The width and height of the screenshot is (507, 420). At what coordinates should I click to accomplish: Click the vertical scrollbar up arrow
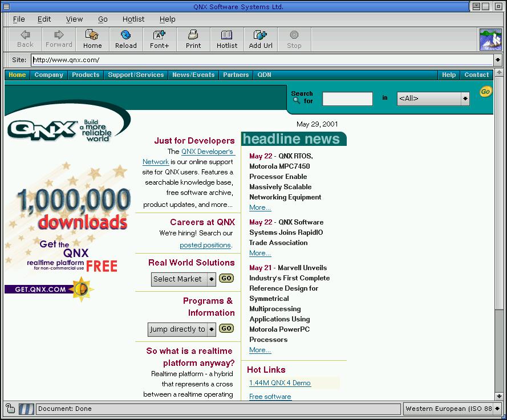coord(499,73)
